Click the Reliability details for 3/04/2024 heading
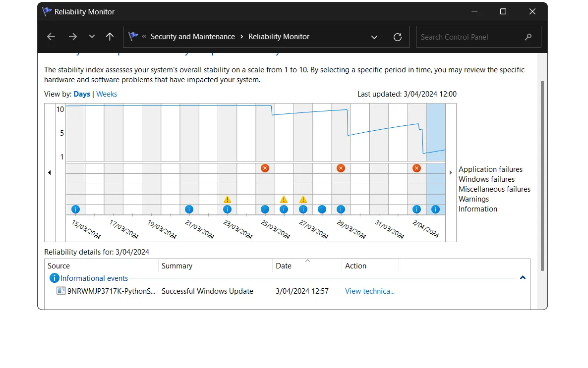This screenshot has height=368, width=588. (97, 252)
